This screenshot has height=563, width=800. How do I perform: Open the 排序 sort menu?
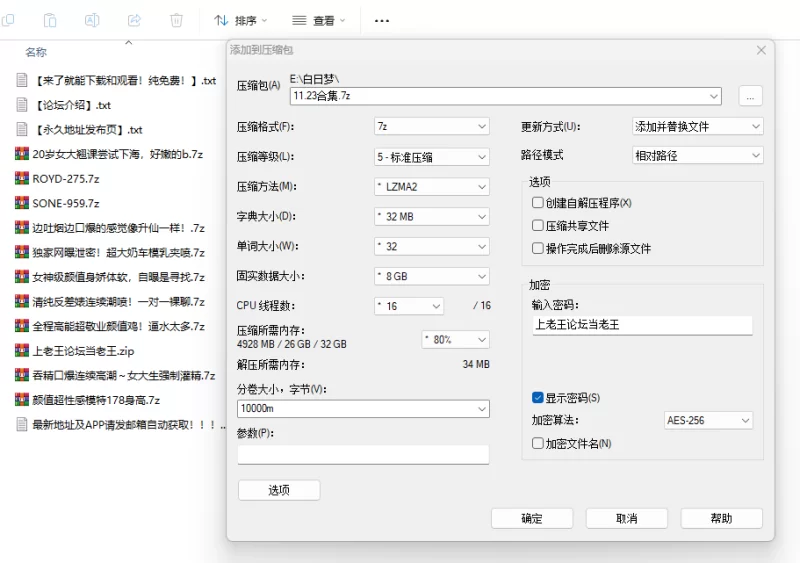[x=241, y=20]
